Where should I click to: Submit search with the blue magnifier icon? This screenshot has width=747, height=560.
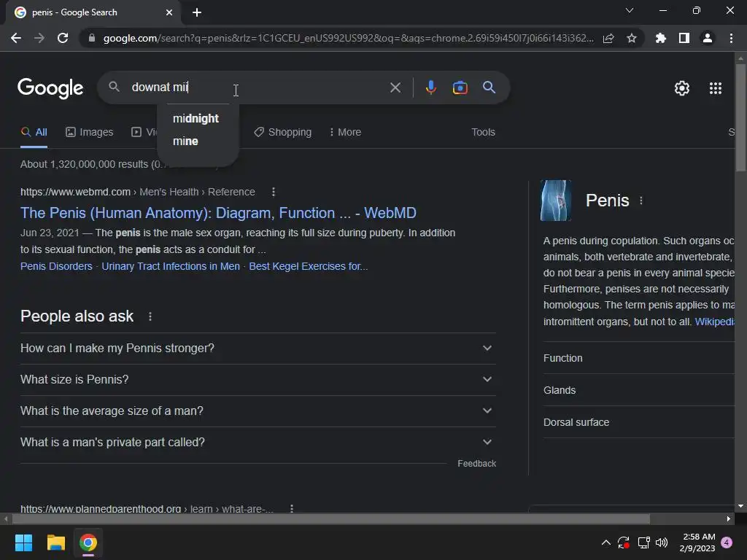pos(489,87)
